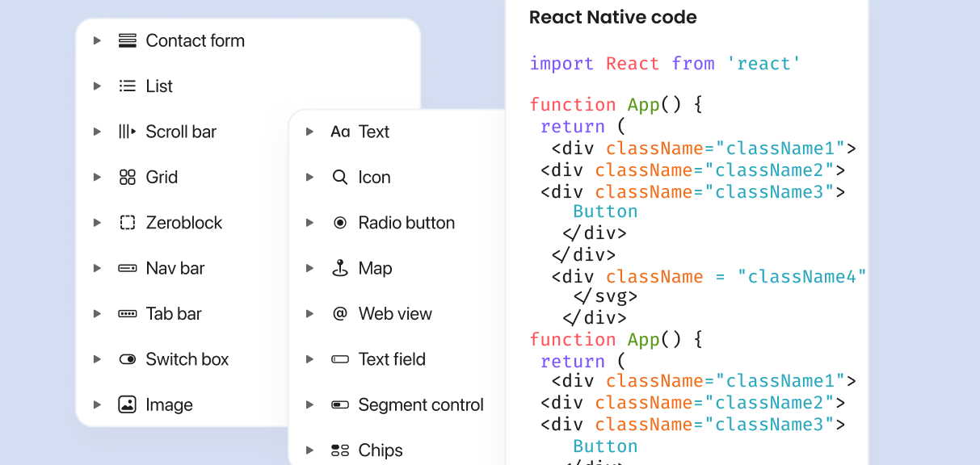Expand the Nav bar row arrow
The height and width of the screenshot is (465, 980).
97,268
